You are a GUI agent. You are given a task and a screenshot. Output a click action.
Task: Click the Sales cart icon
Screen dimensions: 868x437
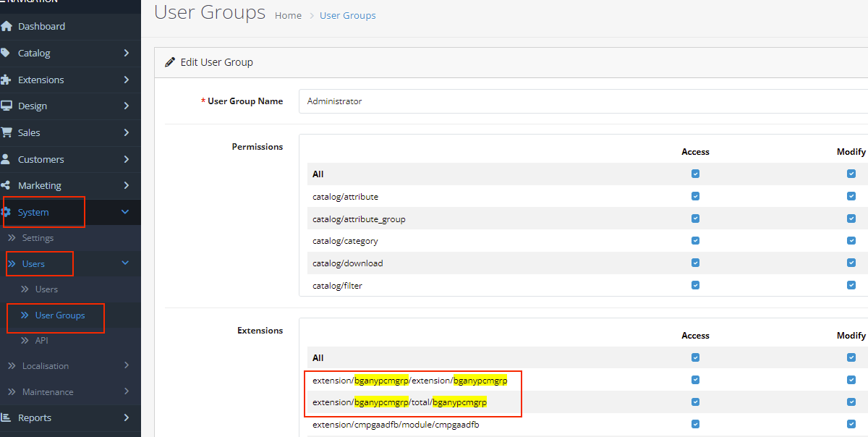click(7, 132)
